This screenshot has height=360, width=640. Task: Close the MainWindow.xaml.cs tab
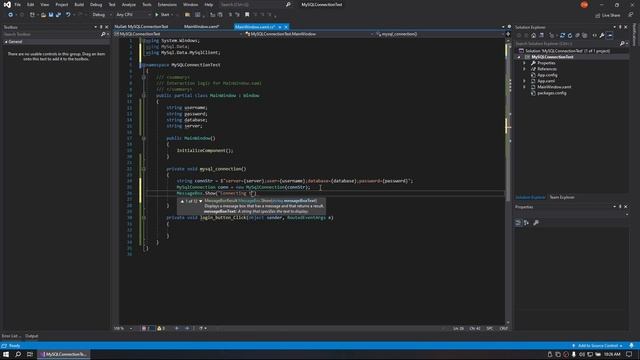[x=286, y=27]
